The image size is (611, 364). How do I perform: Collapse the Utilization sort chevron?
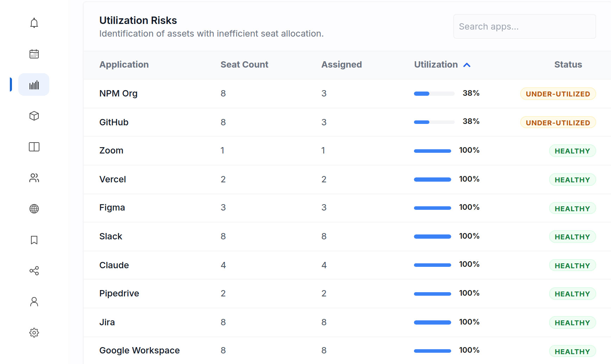(x=467, y=65)
